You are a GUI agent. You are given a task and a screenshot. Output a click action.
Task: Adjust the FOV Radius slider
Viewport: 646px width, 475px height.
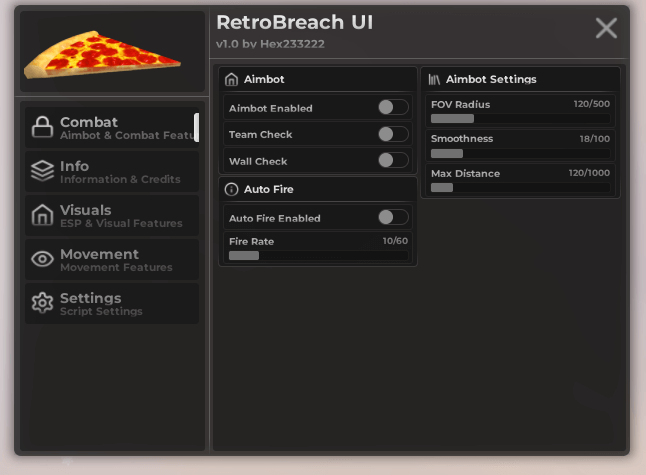tap(520, 119)
